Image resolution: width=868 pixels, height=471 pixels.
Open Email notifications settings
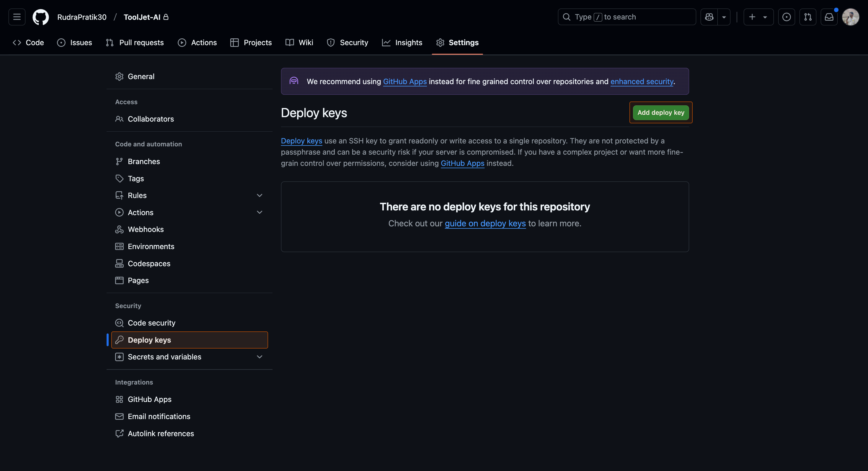159,416
